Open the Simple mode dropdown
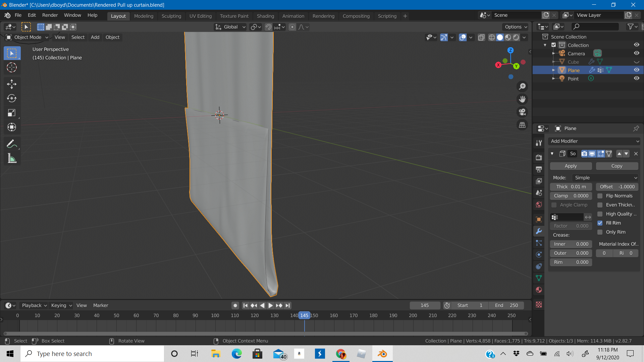The height and width of the screenshot is (362, 644). tap(605, 178)
